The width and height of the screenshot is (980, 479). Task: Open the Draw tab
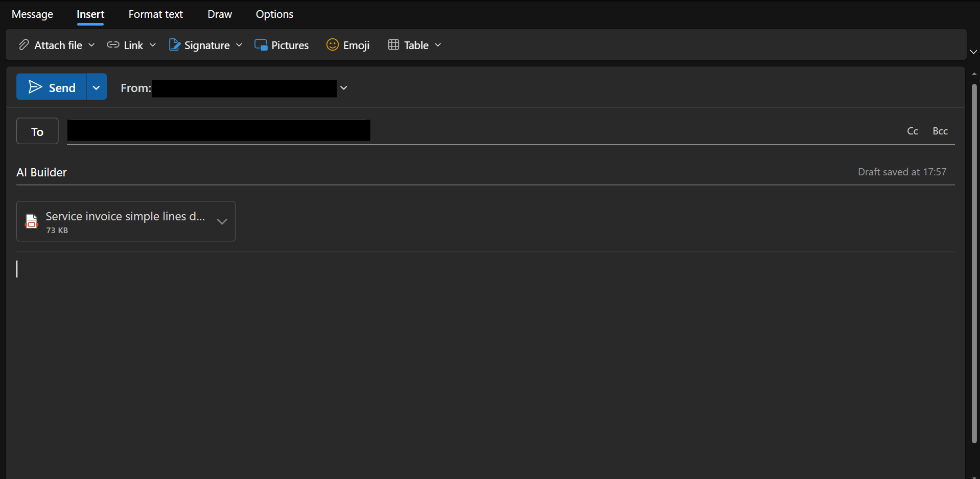pos(220,14)
